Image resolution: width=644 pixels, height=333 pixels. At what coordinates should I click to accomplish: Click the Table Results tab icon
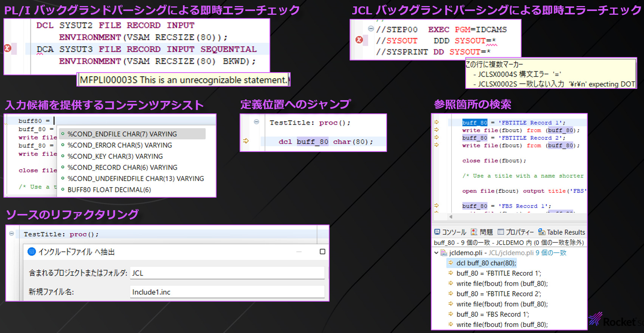click(x=542, y=232)
